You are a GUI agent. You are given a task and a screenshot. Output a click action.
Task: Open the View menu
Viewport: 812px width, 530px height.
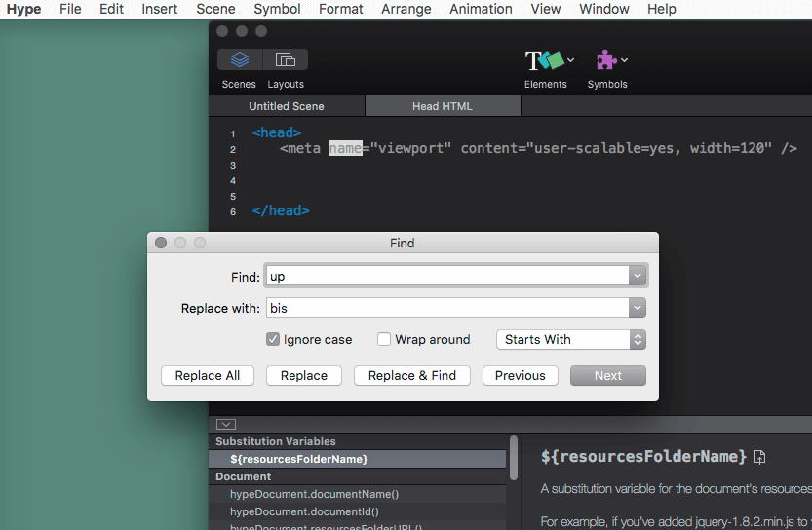(545, 9)
